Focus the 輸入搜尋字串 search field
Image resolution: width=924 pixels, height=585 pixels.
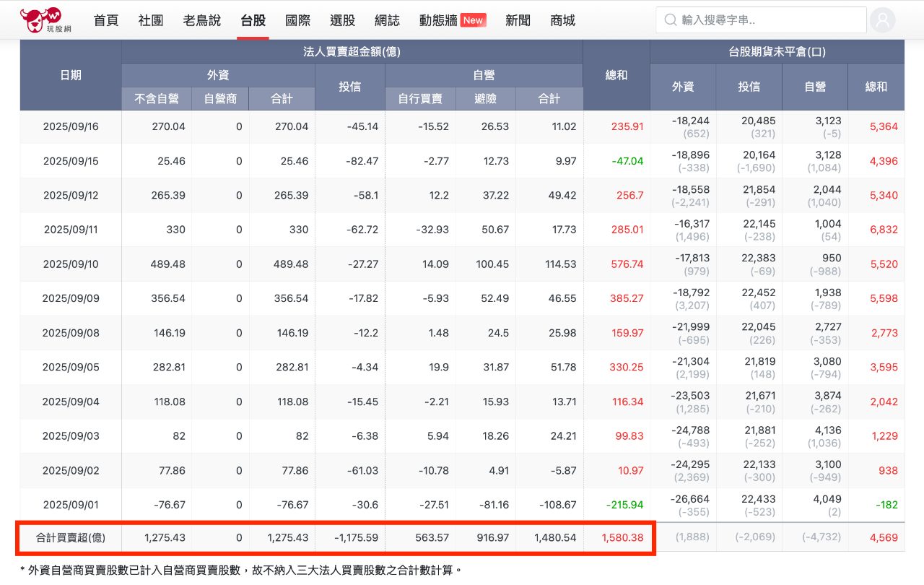769,20
